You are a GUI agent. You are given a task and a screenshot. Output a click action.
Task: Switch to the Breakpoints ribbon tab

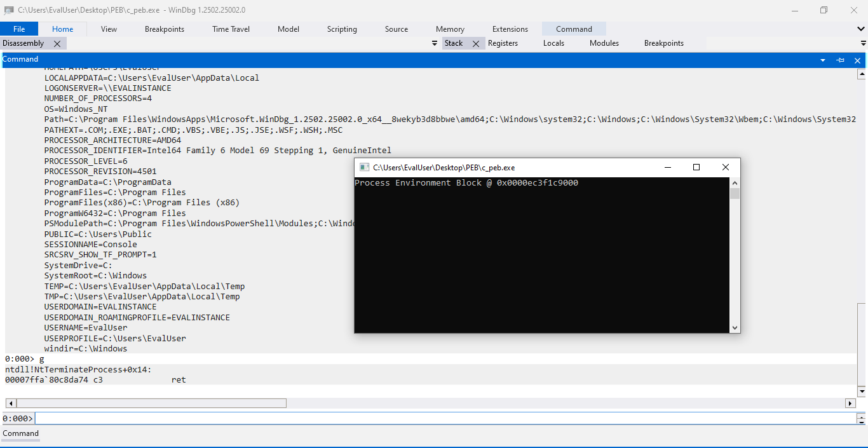(x=164, y=29)
